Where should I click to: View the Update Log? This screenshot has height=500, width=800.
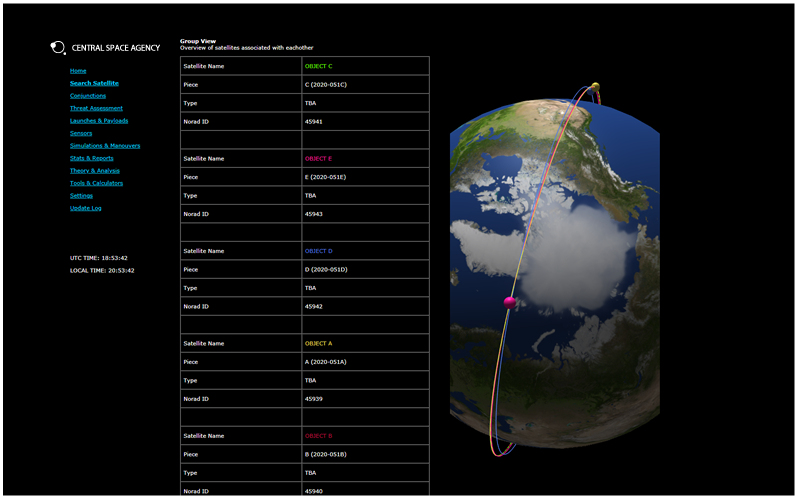tap(86, 208)
